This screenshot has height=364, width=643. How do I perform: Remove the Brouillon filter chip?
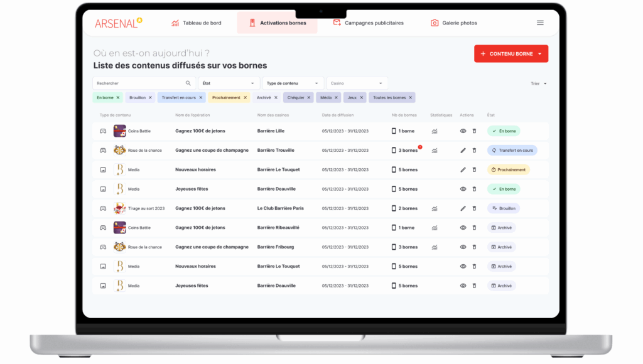coord(151,97)
